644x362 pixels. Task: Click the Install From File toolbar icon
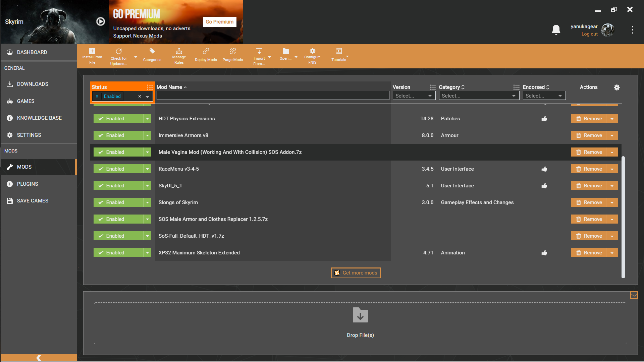(92, 51)
